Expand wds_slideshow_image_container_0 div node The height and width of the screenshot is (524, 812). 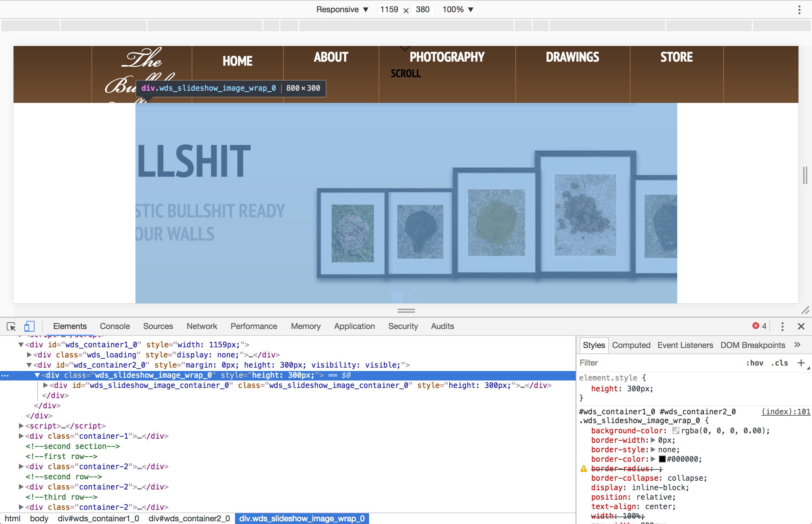coord(46,386)
